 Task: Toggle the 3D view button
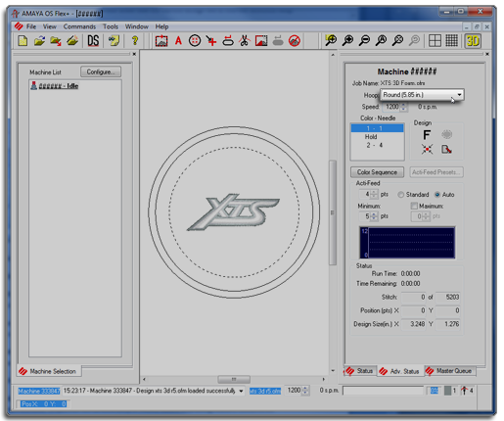[473, 41]
